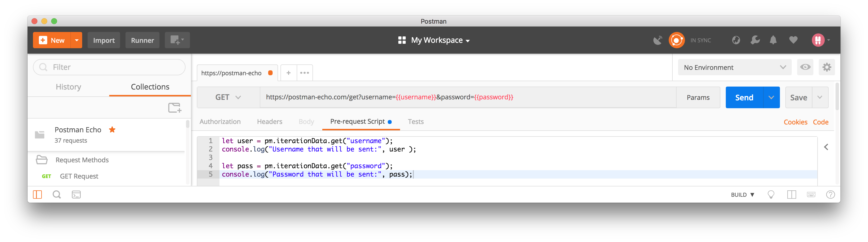The height and width of the screenshot is (242, 868).
Task: Click the New button
Action: pyautogui.click(x=52, y=40)
